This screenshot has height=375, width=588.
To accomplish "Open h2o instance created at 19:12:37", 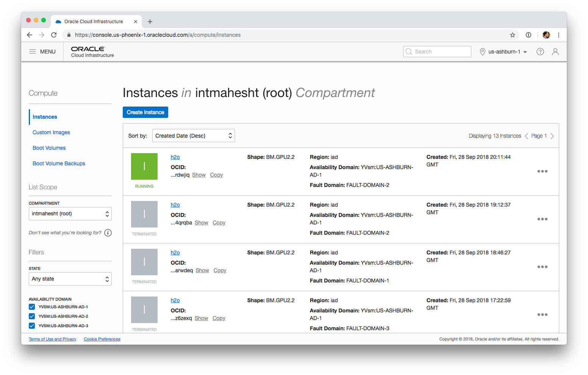I will click(x=175, y=205).
